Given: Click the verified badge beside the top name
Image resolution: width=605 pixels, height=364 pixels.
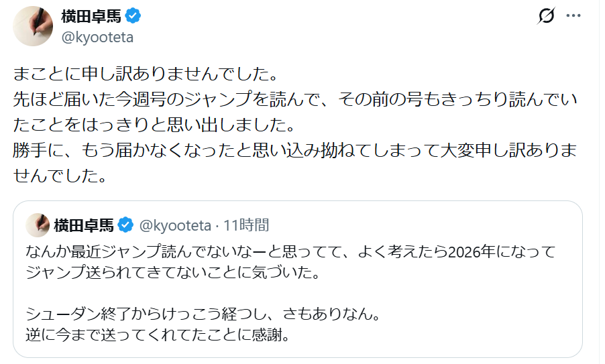Looking at the screenshot, I should [133, 16].
